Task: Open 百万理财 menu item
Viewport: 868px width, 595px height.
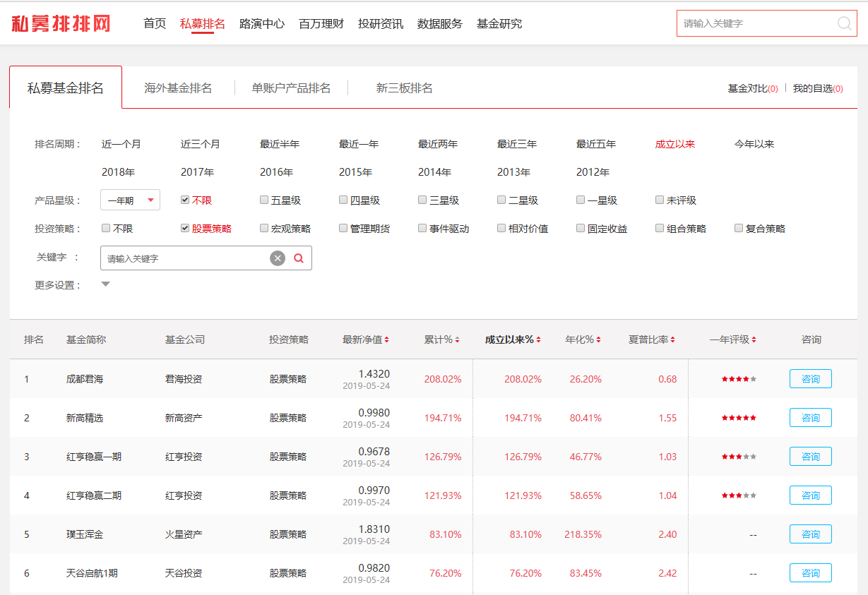Action: tap(321, 23)
